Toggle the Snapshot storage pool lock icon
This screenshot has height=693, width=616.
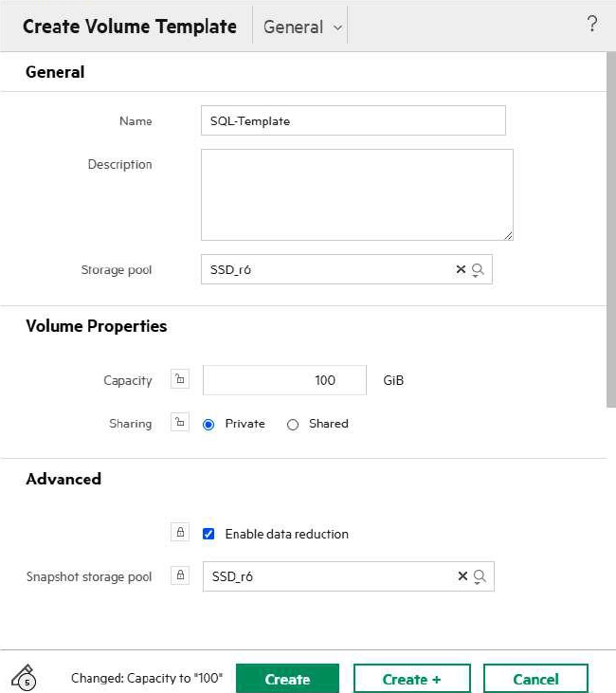[x=180, y=575]
